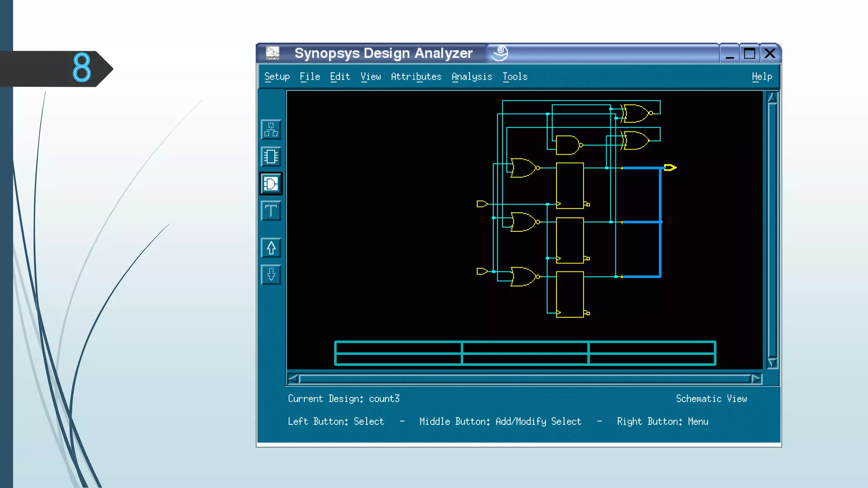Open the Setup menu
The height and width of the screenshot is (488, 868).
click(277, 77)
